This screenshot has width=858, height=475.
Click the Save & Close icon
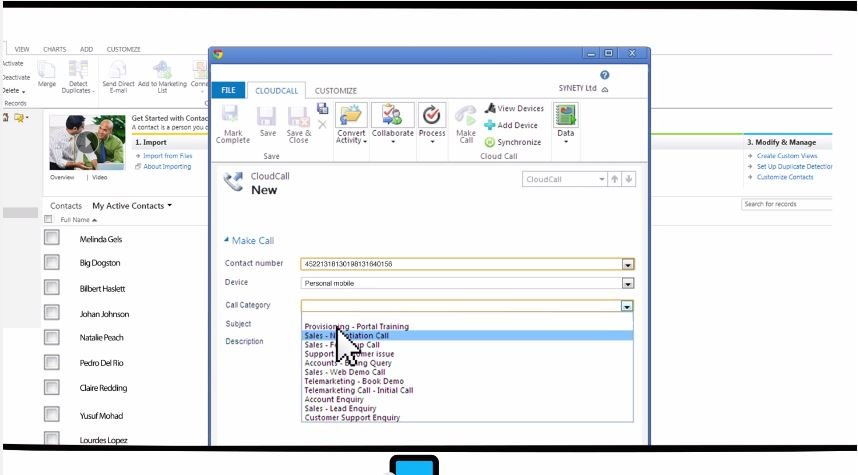pyautogui.click(x=298, y=117)
